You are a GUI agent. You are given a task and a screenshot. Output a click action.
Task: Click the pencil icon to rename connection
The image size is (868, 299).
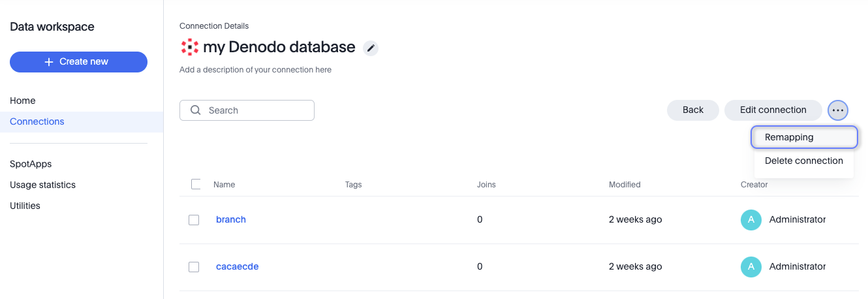[x=371, y=48]
